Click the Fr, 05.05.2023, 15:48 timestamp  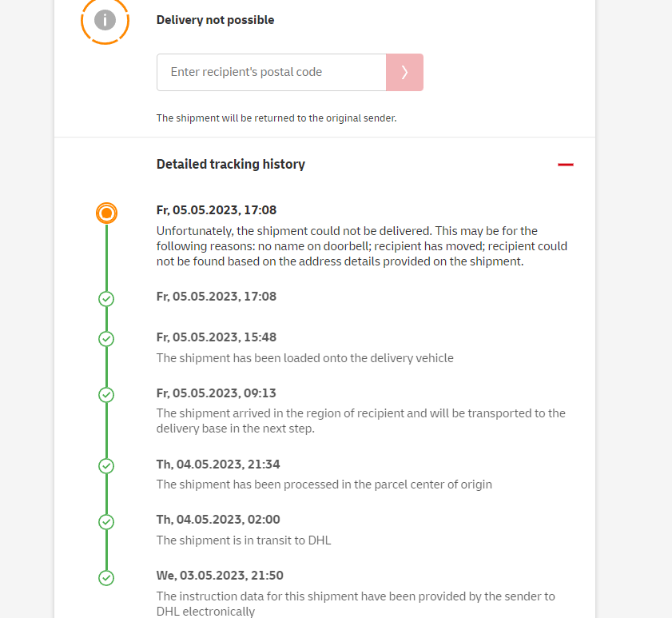[217, 337]
